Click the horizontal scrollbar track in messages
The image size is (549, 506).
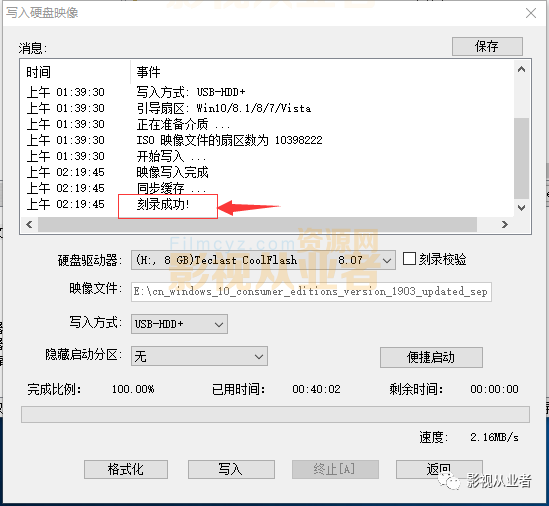click(257, 224)
